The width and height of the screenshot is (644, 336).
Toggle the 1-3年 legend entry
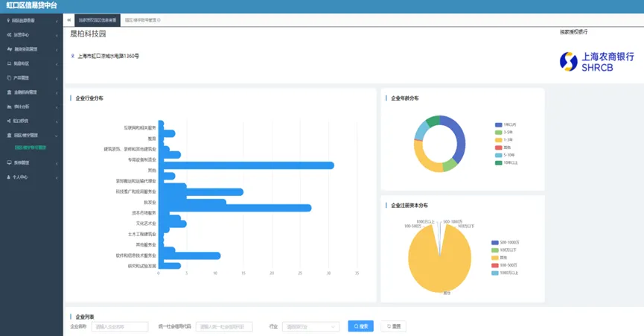(x=504, y=140)
